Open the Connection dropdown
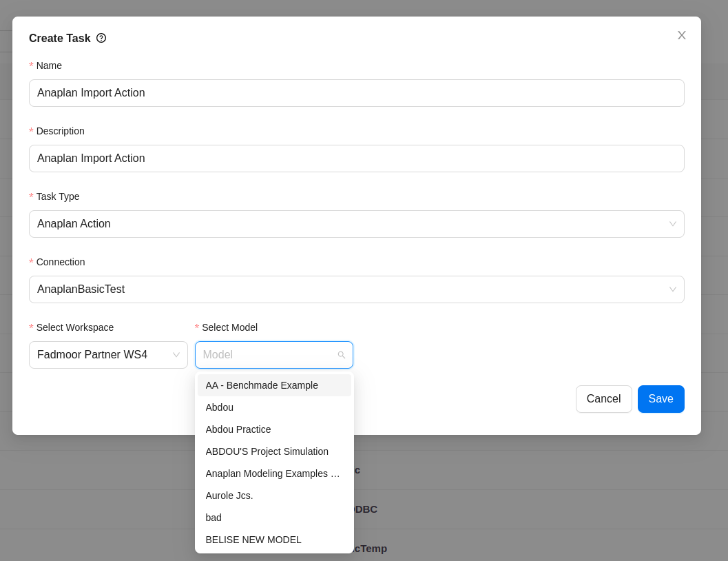This screenshot has width=728, height=561. tap(357, 289)
